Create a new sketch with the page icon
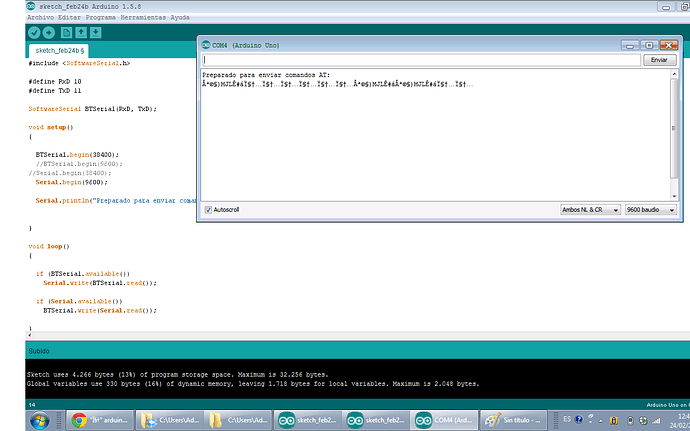The width and height of the screenshot is (690, 431). [x=66, y=33]
